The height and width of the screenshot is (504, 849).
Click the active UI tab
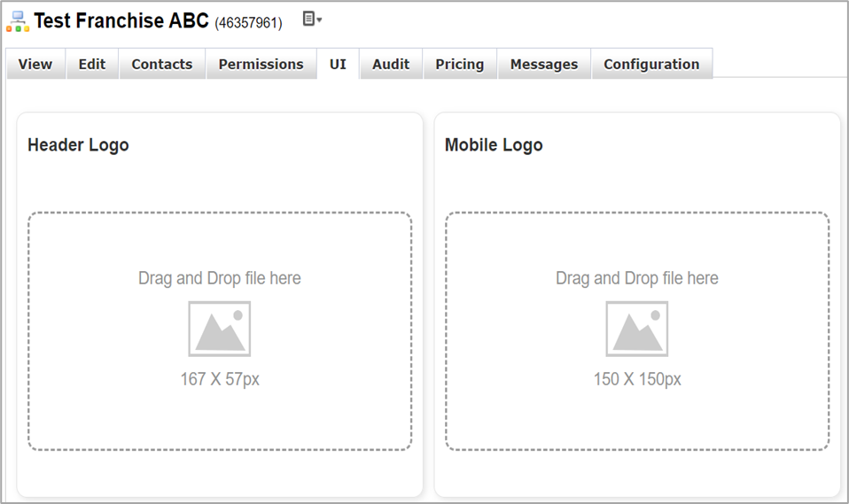(338, 64)
